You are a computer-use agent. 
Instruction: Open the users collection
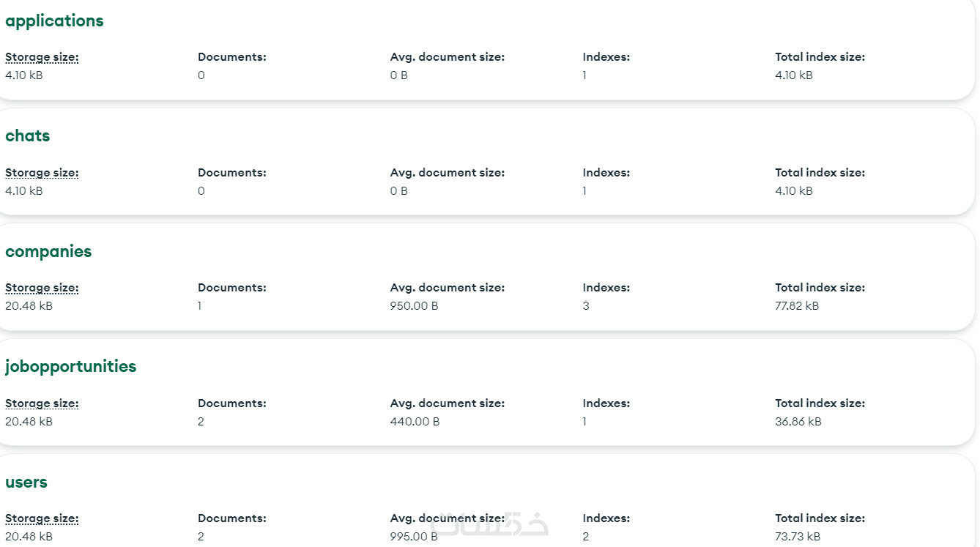pyautogui.click(x=26, y=483)
